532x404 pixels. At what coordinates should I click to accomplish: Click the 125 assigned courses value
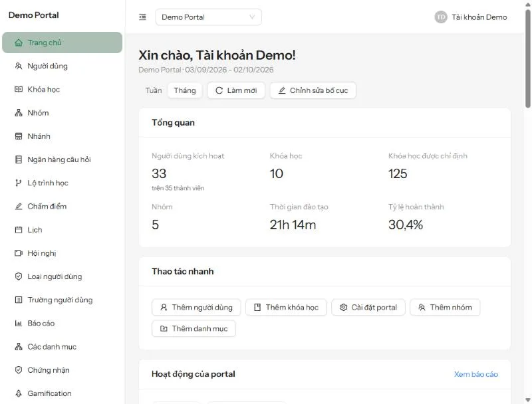tap(398, 174)
